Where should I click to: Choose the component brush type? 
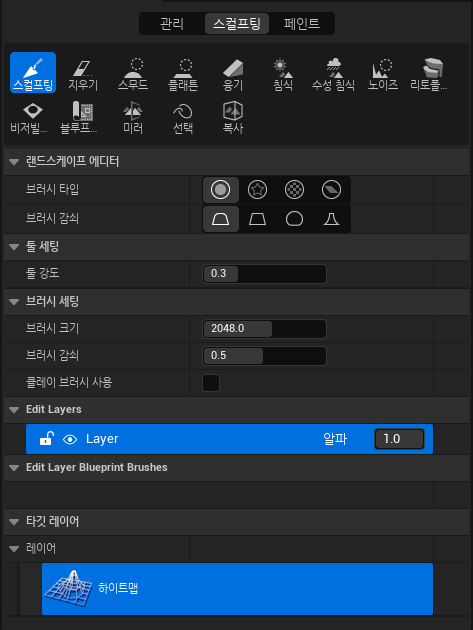point(332,190)
